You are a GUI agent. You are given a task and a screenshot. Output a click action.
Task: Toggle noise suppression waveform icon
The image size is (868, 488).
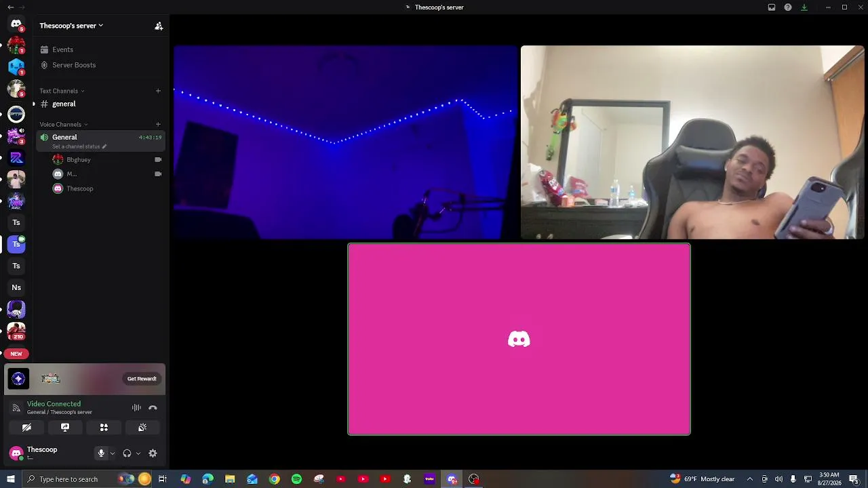(136, 407)
